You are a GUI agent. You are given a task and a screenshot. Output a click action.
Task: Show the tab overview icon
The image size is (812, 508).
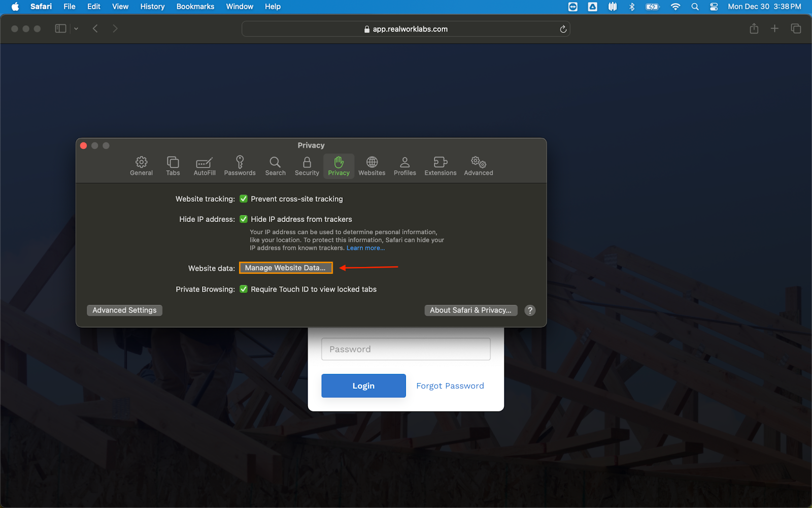tap(796, 28)
